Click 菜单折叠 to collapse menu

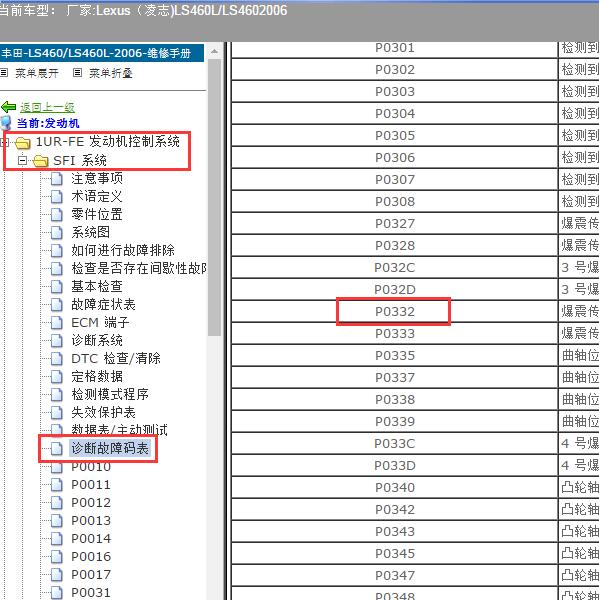(x=111, y=73)
